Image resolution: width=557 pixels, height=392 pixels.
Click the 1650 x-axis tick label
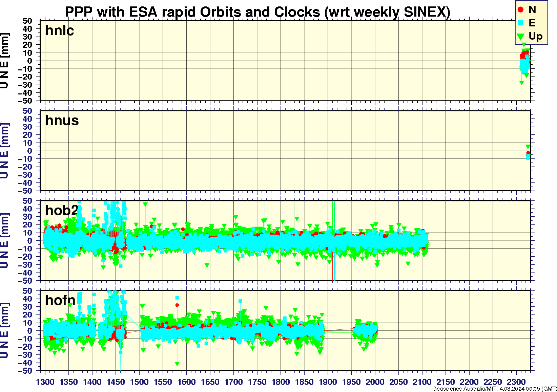click(x=210, y=382)
